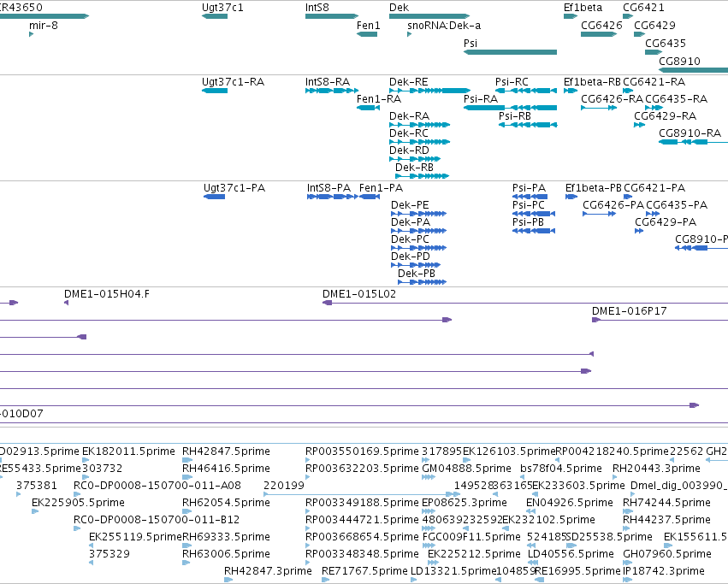The height and width of the screenshot is (584, 728).
Task: Click EST EP08625.3prime
Action: (465, 503)
